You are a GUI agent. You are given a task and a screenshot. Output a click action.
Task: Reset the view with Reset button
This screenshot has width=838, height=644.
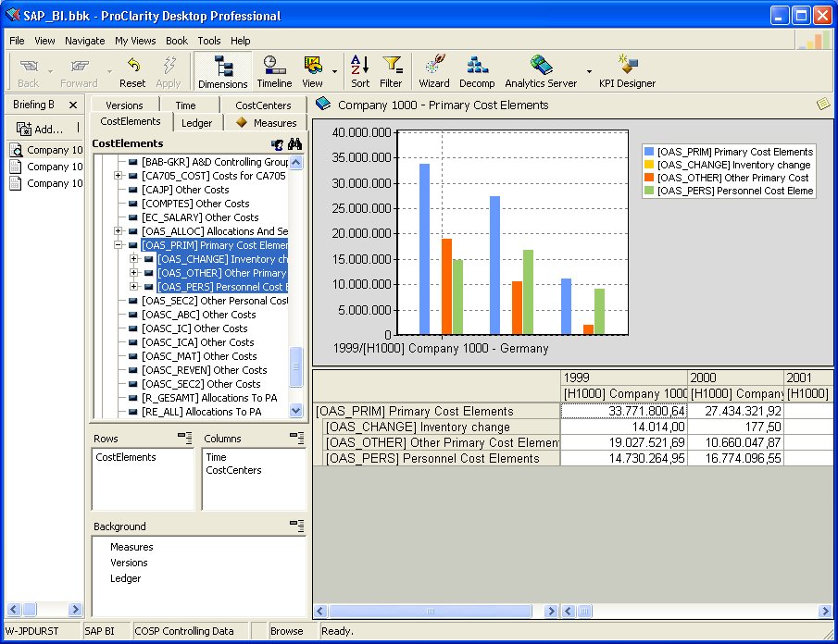coord(132,72)
